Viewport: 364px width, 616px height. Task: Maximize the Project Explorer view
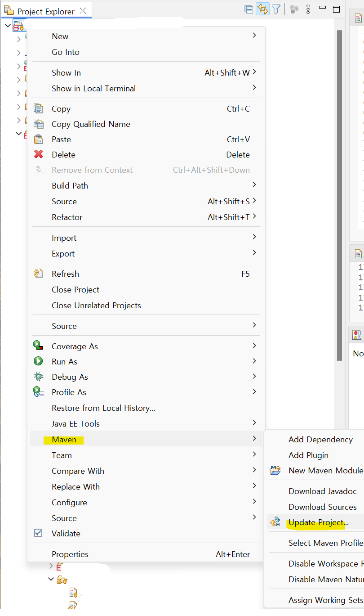tap(336, 9)
